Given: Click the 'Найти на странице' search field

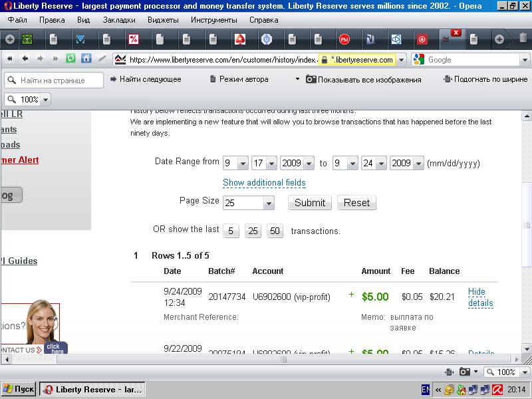Looking at the screenshot, I should point(54,80).
